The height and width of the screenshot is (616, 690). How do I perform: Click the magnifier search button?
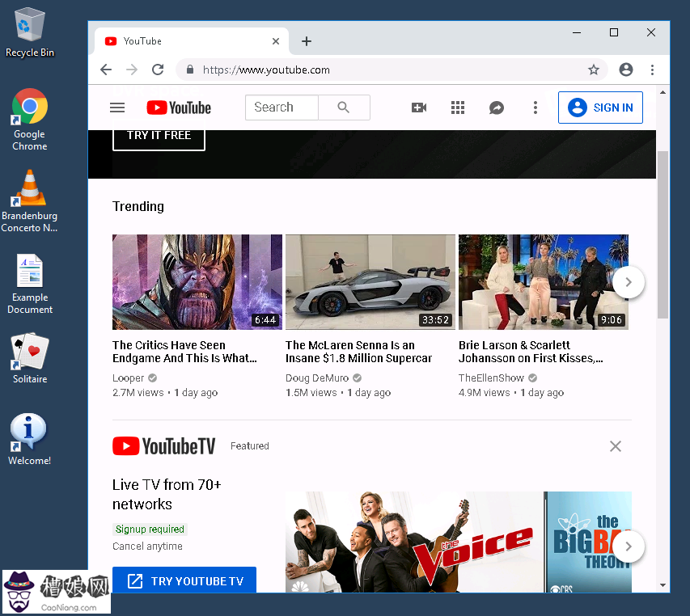344,108
